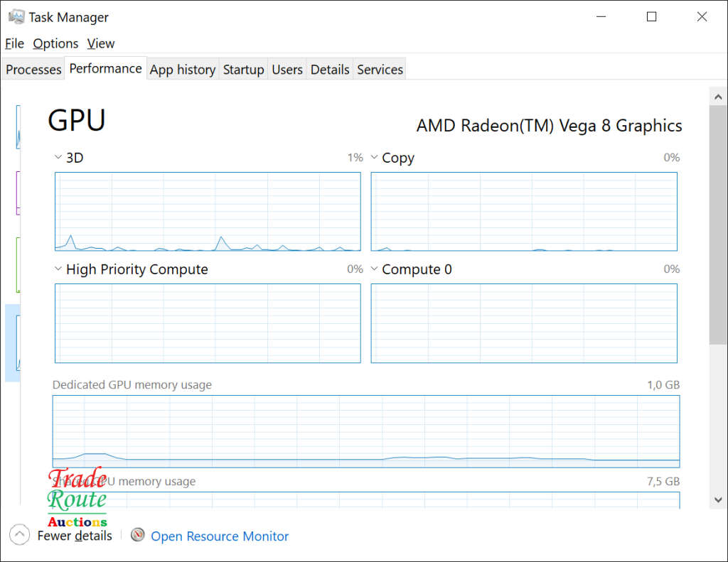The height and width of the screenshot is (562, 728).
Task: Open the High Priority Compute dropdown
Action: [58, 269]
